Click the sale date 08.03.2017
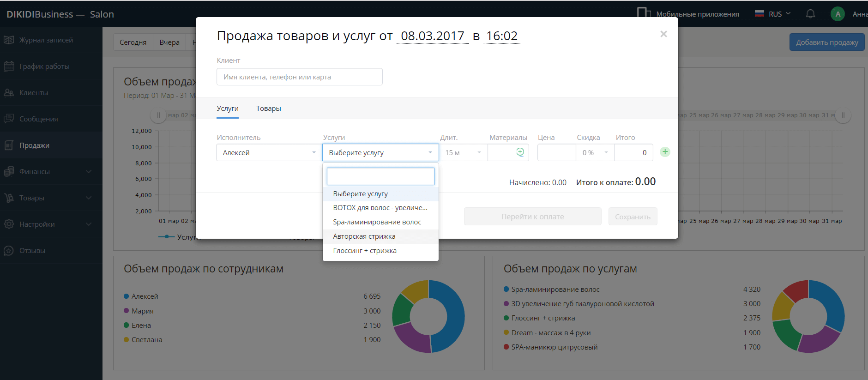The height and width of the screenshot is (380, 868). click(x=432, y=36)
